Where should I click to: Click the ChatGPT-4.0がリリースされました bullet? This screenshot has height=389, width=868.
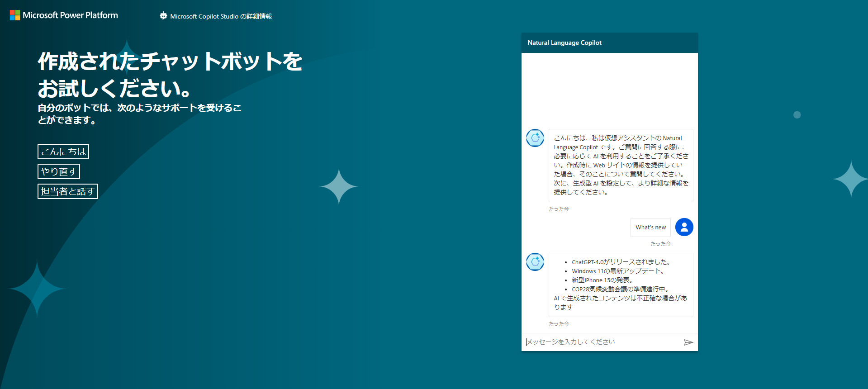622,262
